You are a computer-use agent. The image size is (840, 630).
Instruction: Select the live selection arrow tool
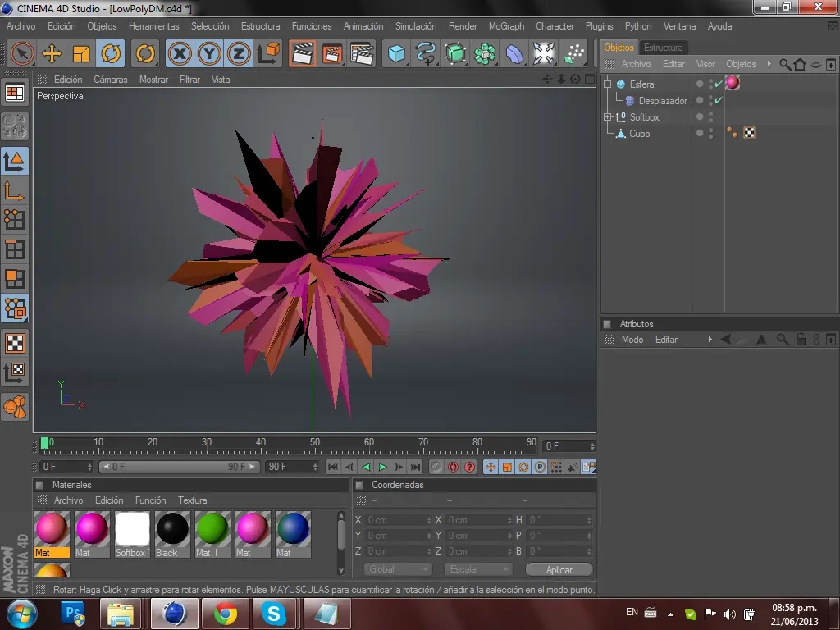[22, 53]
